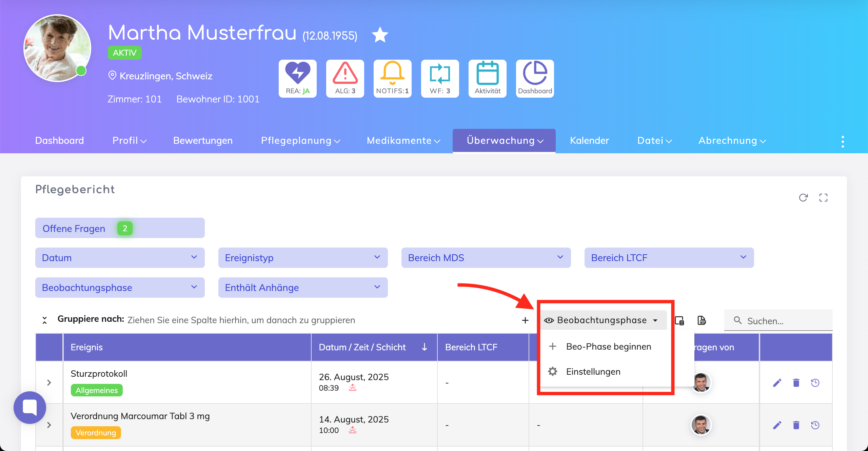Expand the Sturzprotokoll row

pyautogui.click(x=49, y=383)
